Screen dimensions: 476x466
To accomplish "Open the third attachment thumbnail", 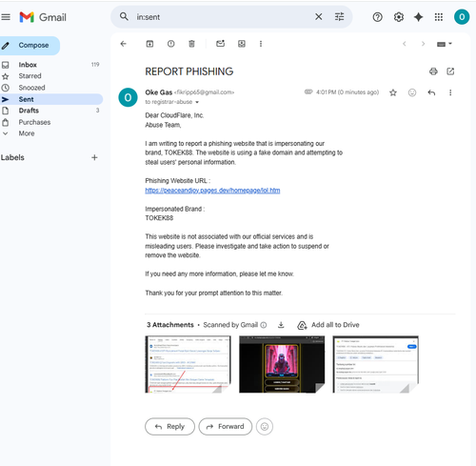I will 376,364.
